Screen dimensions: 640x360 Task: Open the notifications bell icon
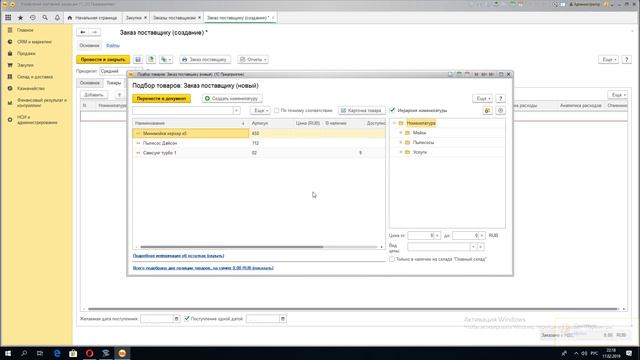[x=57, y=18]
